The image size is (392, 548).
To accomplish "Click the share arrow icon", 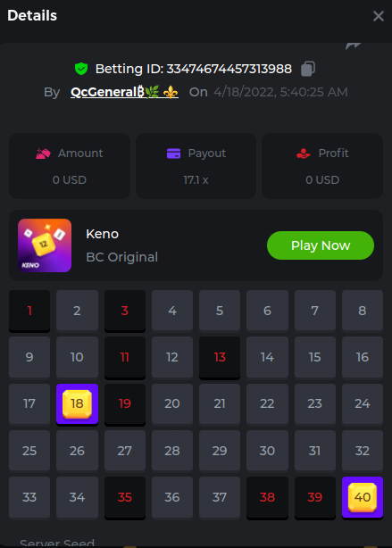I will tap(354, 46).
